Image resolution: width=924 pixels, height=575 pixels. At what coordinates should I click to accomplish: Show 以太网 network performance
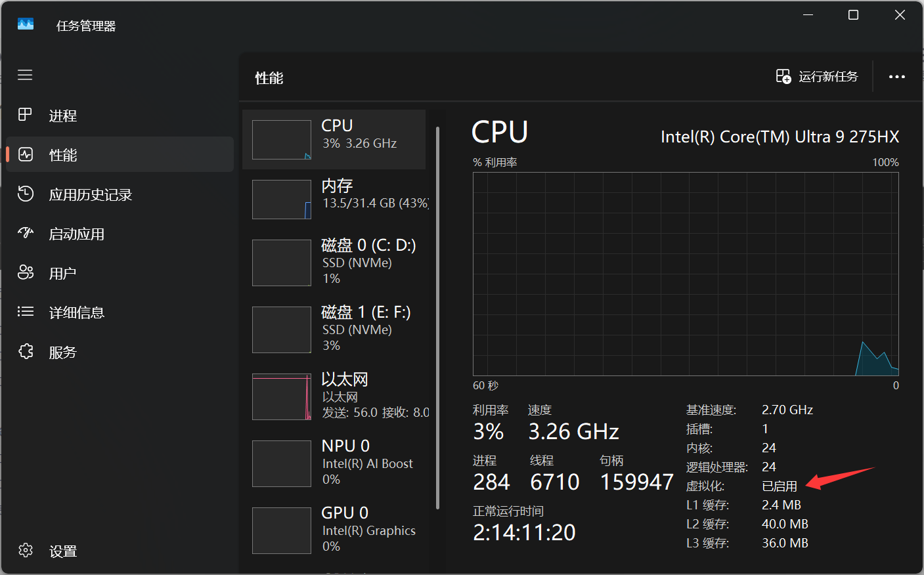pos(335,396)
